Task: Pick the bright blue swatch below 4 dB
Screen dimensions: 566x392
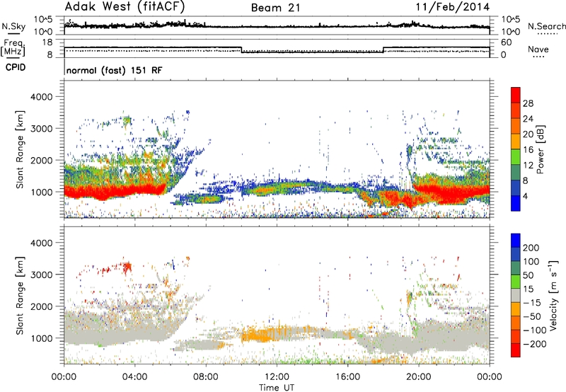Action: pyautogui.click(x=516, y=204)
